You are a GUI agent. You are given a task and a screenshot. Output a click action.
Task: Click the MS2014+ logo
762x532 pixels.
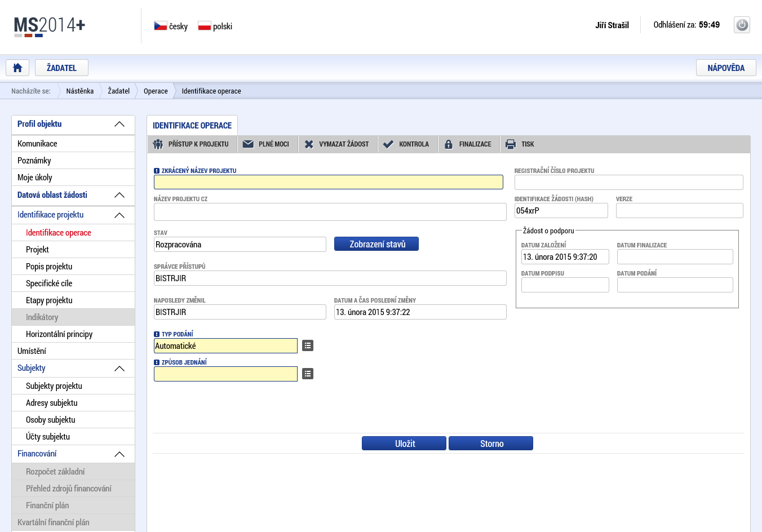(50, 26)
